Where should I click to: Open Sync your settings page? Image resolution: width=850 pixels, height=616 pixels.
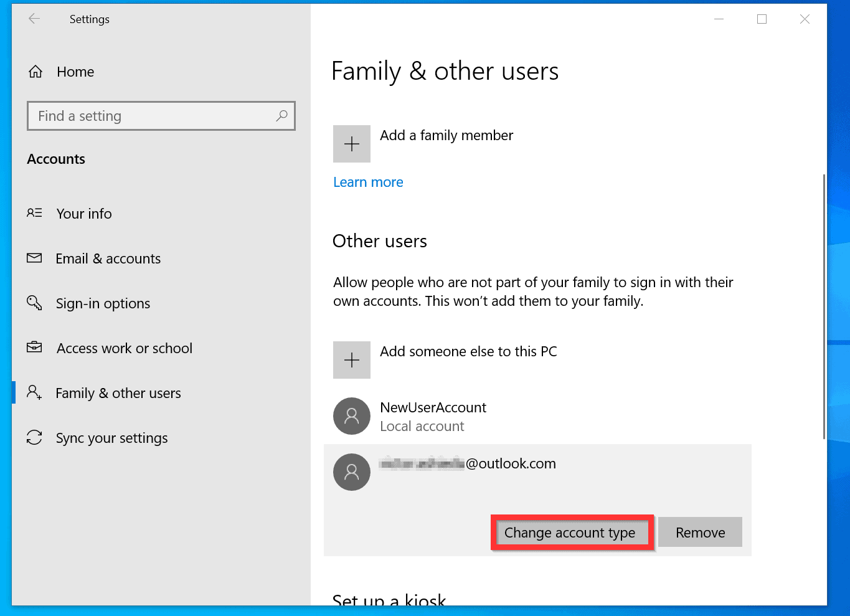[x=112, y=438]
